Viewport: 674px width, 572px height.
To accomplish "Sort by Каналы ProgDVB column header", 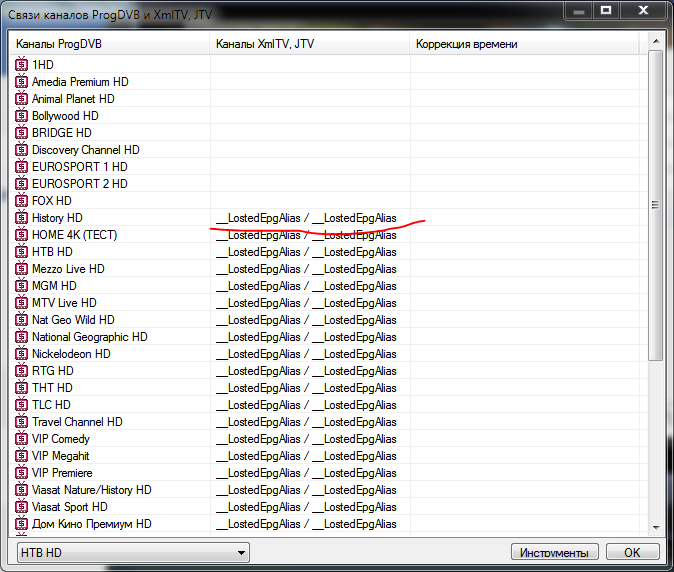I will [x=110, y=45].
